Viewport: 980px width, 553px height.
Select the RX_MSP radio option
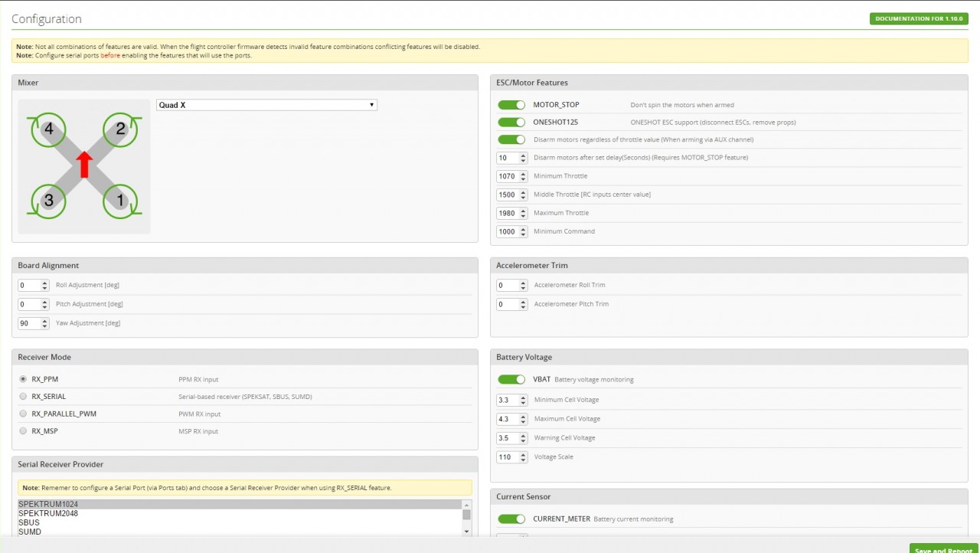tap(23, 431)
